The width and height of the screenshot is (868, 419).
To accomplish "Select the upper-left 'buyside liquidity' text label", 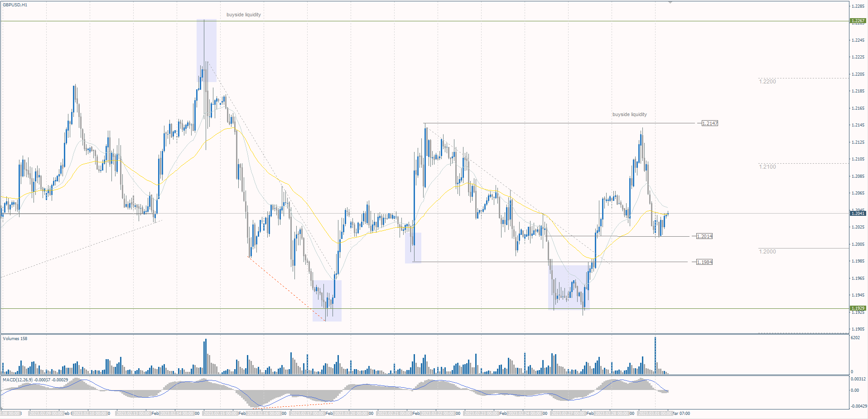I will pos(244,15).
